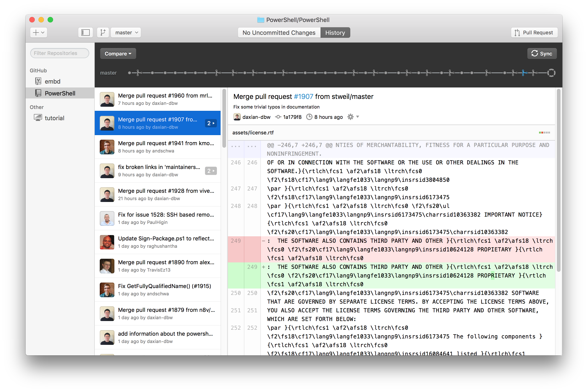This screenshot has width=588, height=392.
Task: Open a Pull Request
Action: coord(534,33)
